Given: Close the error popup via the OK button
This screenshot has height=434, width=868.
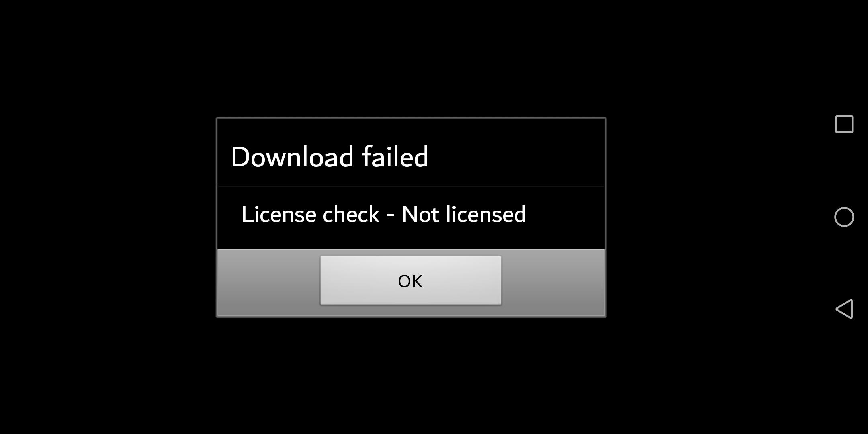Looking at the screenshot, I should 411,280.
